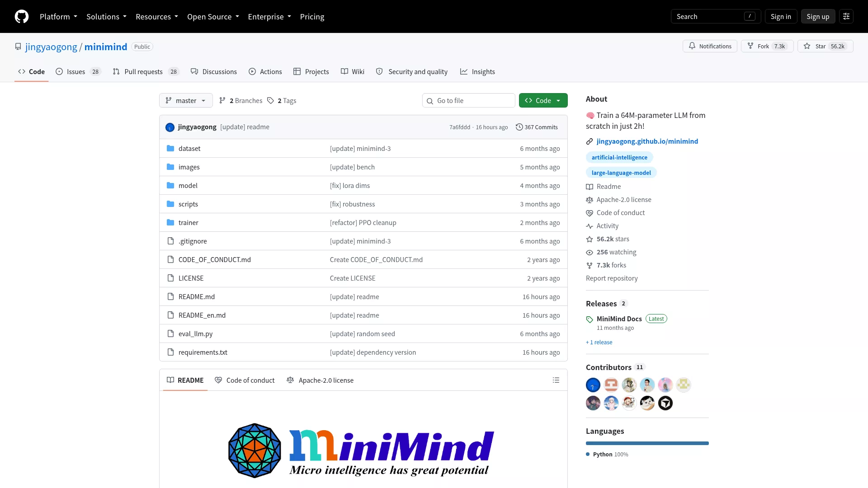Click the first contributor avatar
The width and height of the screenshot is (868, 488).
pos(593,385)
